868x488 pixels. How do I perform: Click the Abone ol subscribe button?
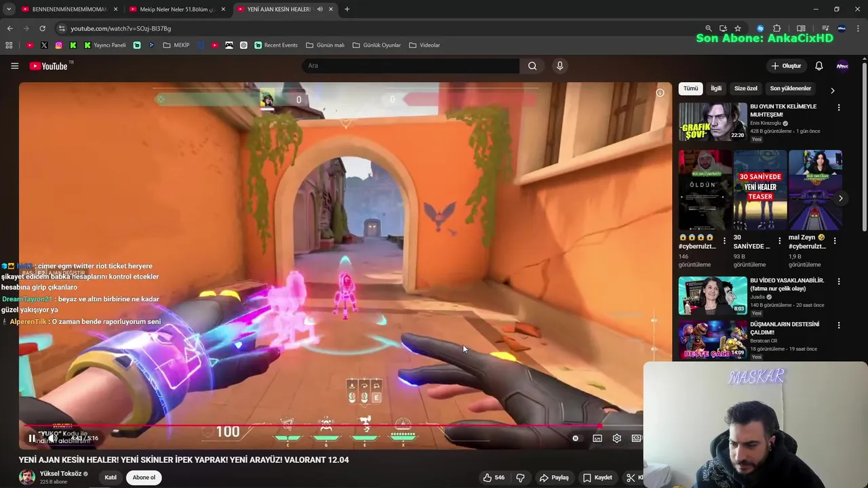coord(144,478)
